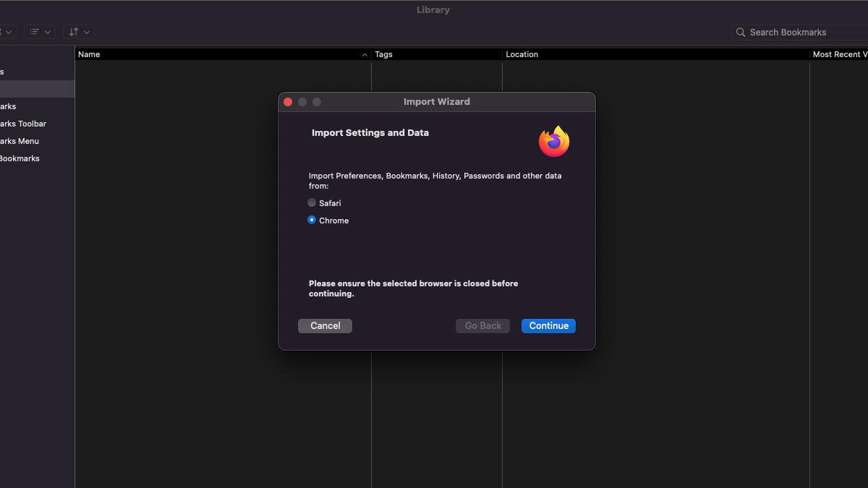Sort by the Tags column header
This screenshot has height=488, width=868.
(x=437, y=54)
